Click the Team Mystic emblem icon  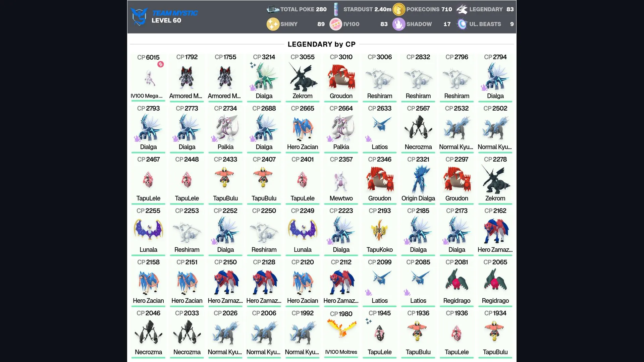click(139, 16)
